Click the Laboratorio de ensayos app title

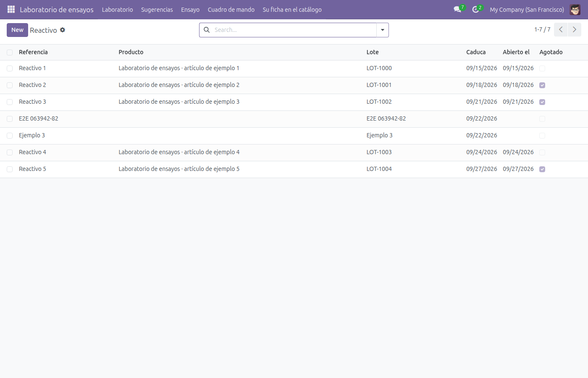57,9
